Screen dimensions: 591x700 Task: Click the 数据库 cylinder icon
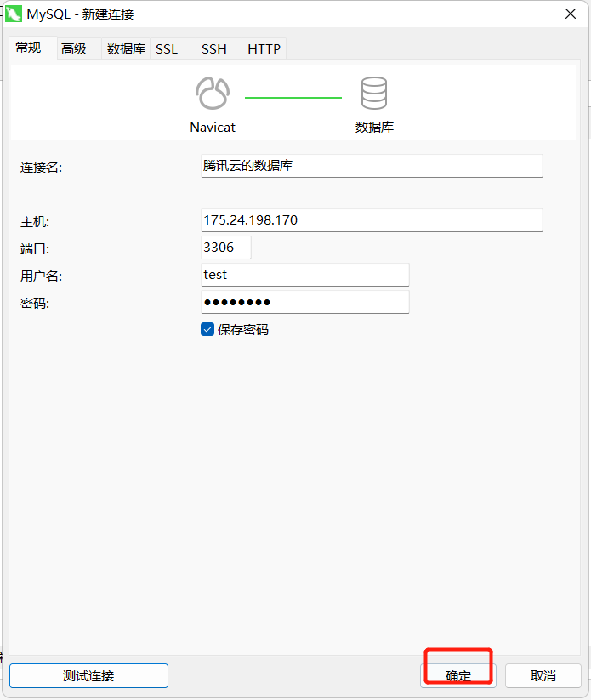[373, 93]
